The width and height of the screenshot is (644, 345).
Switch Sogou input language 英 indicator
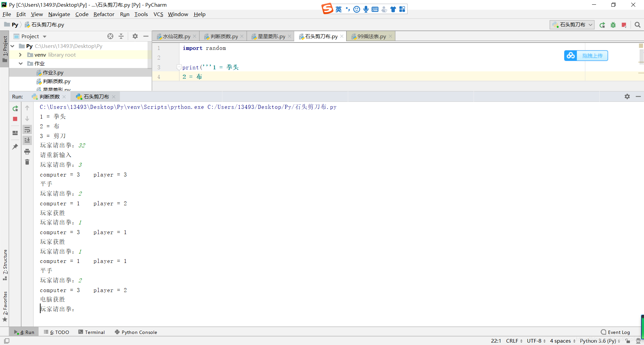(338, 9)
